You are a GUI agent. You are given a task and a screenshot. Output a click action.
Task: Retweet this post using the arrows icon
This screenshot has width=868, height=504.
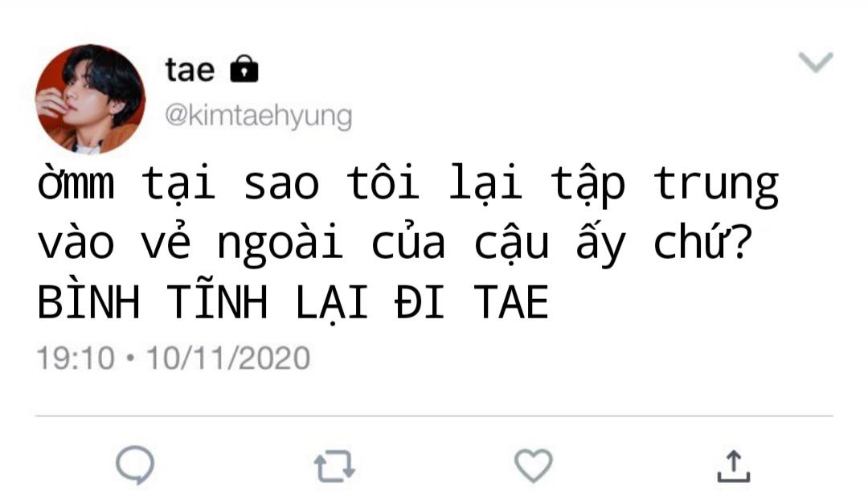[334, 466]
